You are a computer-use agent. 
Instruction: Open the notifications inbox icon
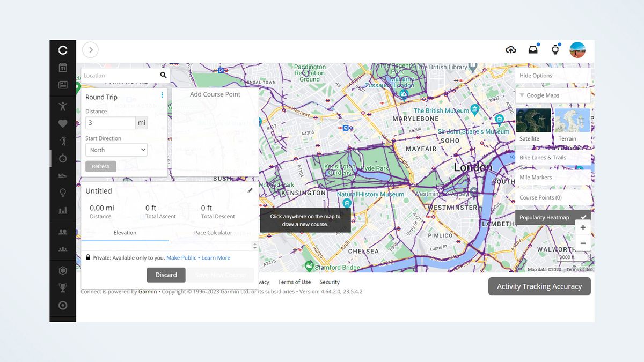(x=533, y=49)
